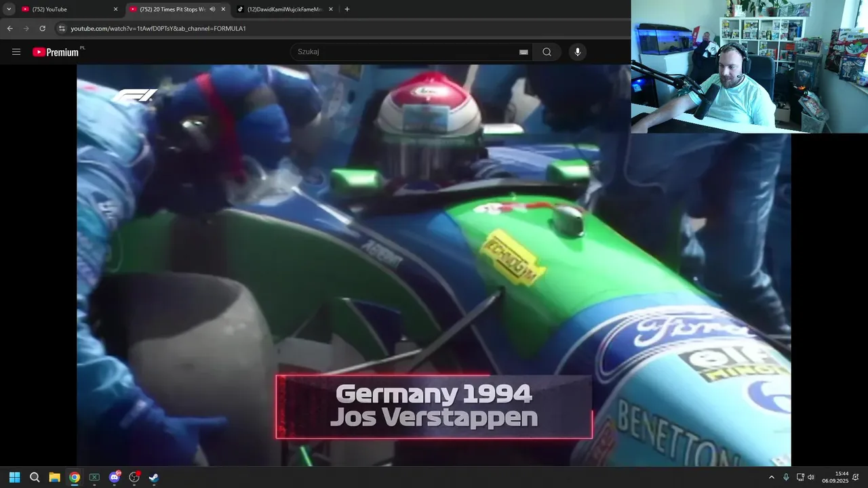868x488 pixels.
Task: Click the microphone tray indicator
Action: pyautogui.click(x=786, y=477)
